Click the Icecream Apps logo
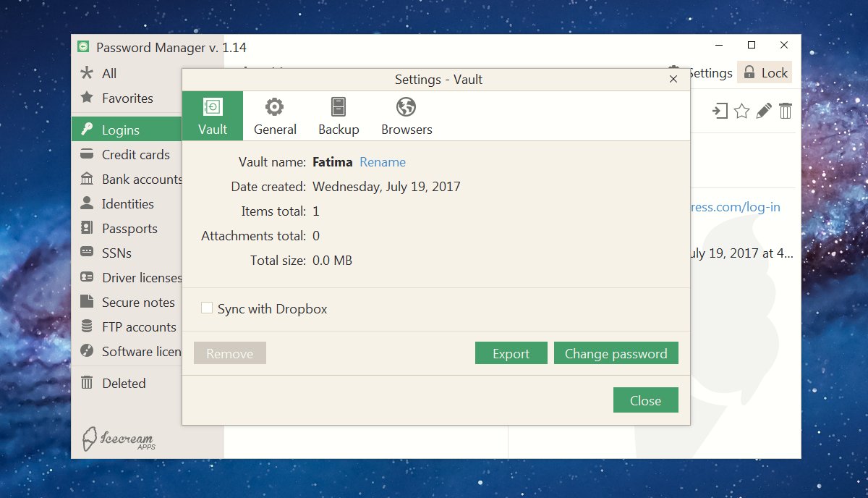Screen dimensions: 868x498 [x=118, y=439]
